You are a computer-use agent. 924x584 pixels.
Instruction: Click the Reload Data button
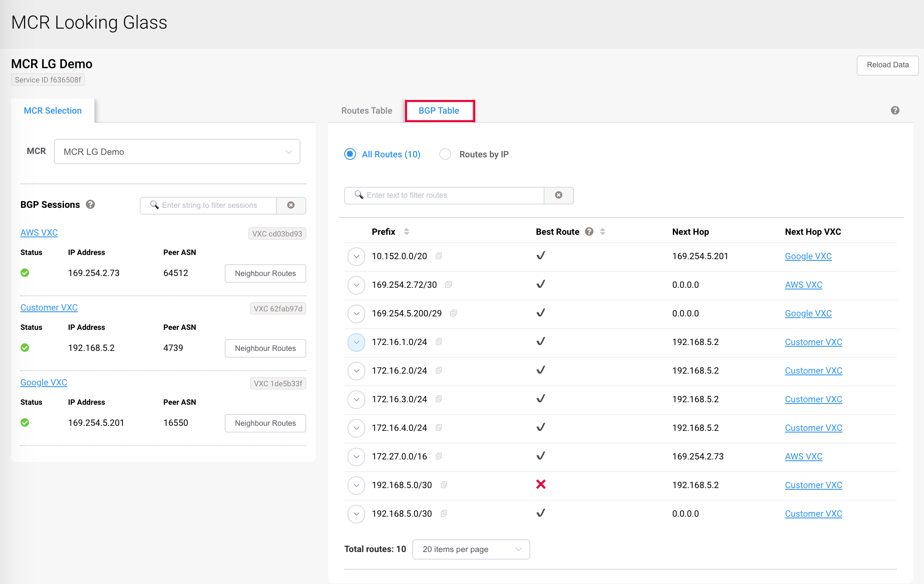pyautogui.click(x=887, y=65)
